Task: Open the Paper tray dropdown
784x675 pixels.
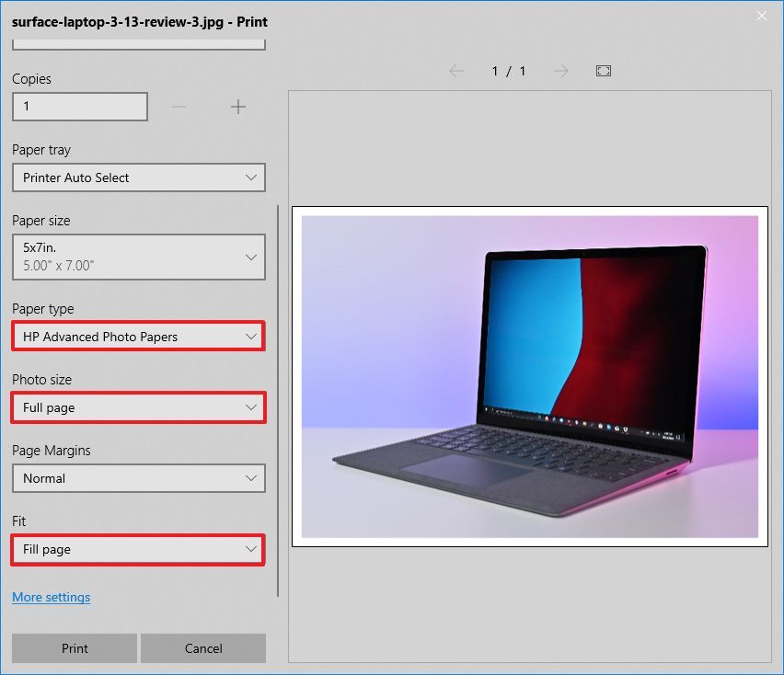Action: (138, 177)
